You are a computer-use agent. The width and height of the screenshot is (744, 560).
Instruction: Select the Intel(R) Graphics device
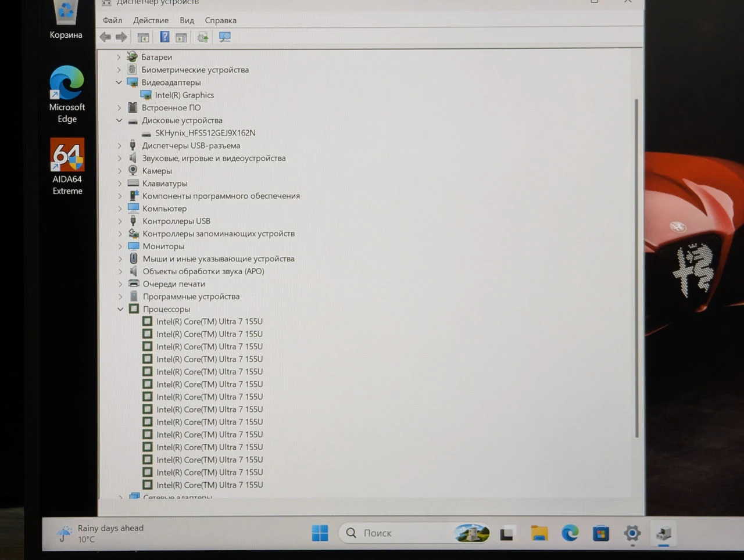pos(184,95)
